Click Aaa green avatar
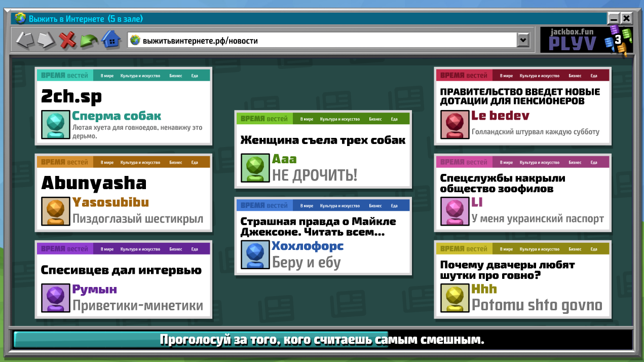This screenshot has width=644, height=362. pos(255,168)
